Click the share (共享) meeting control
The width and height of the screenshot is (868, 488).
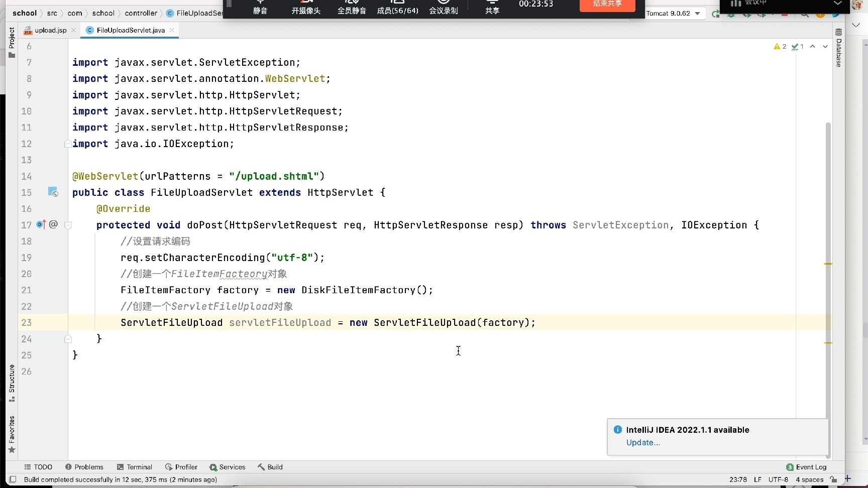(x=492, y=8)
